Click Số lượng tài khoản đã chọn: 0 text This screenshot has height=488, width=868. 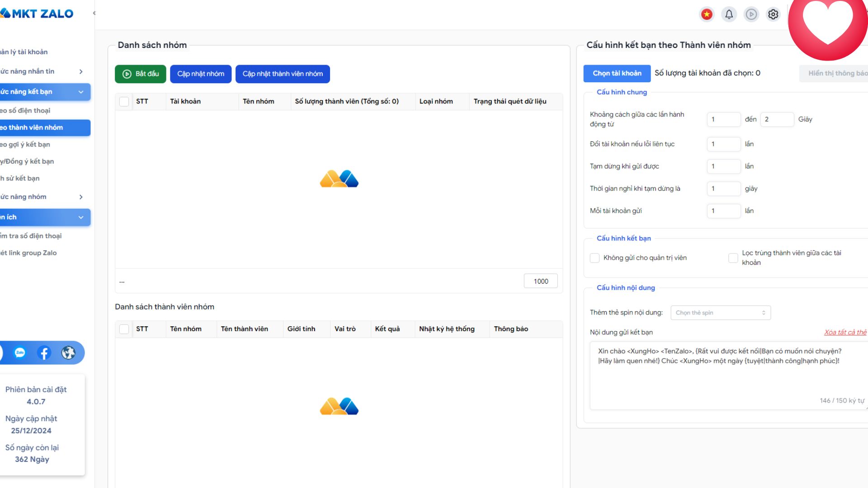coord(708,73)
